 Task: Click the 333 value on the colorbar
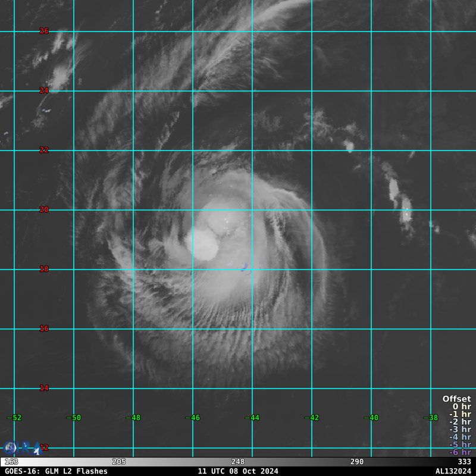click(x=464, y=462)
